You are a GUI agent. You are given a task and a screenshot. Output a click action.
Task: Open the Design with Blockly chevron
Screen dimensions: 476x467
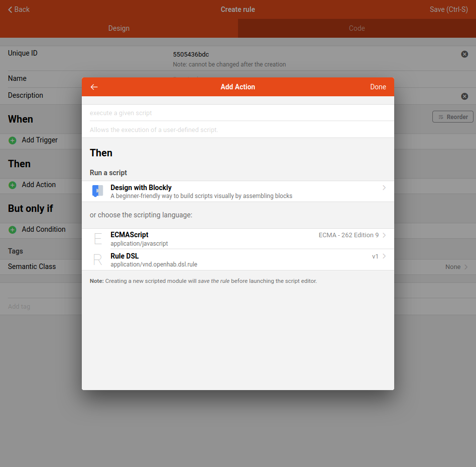[x=384, y=188]
